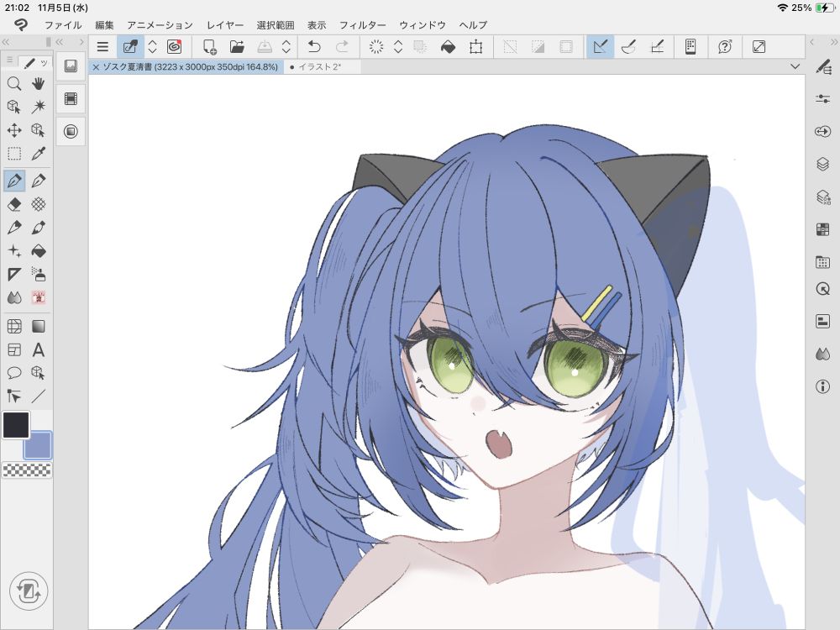
Task: Open smartphone connection icon
Action: (690, 47)
